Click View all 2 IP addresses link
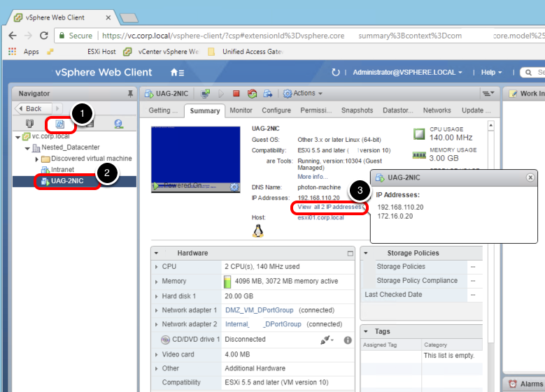Screen dimensions: 545x392 tap(330, 208)
